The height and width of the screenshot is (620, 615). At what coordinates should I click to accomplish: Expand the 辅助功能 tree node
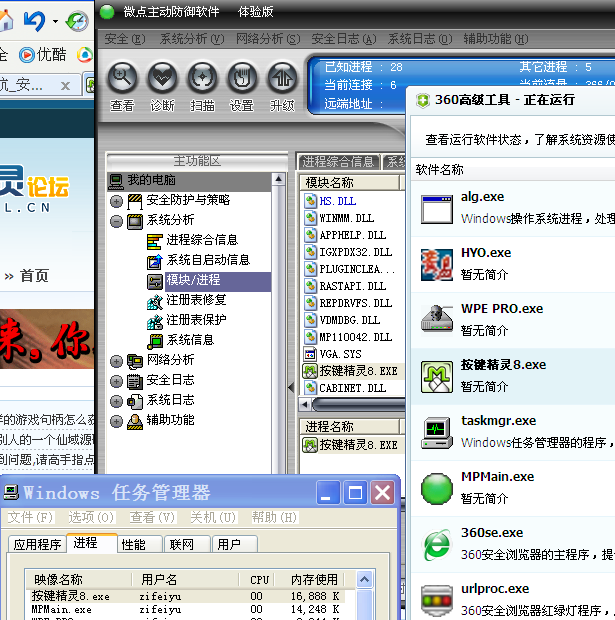coord(116,421)
